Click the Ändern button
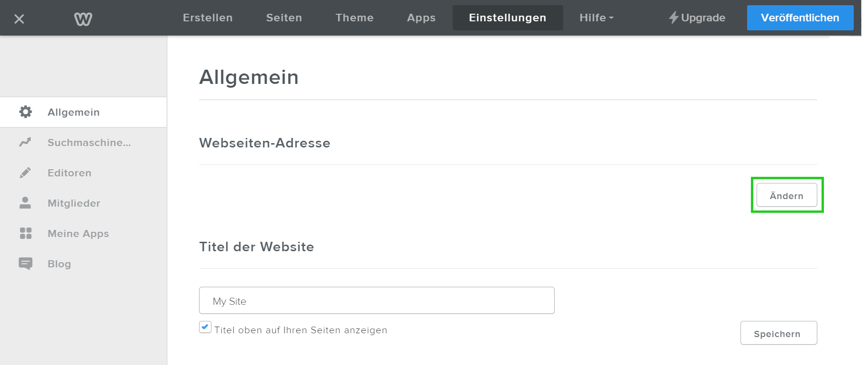Image resolution: width=868 pixels, height=365 pixels. pos(786,195)
